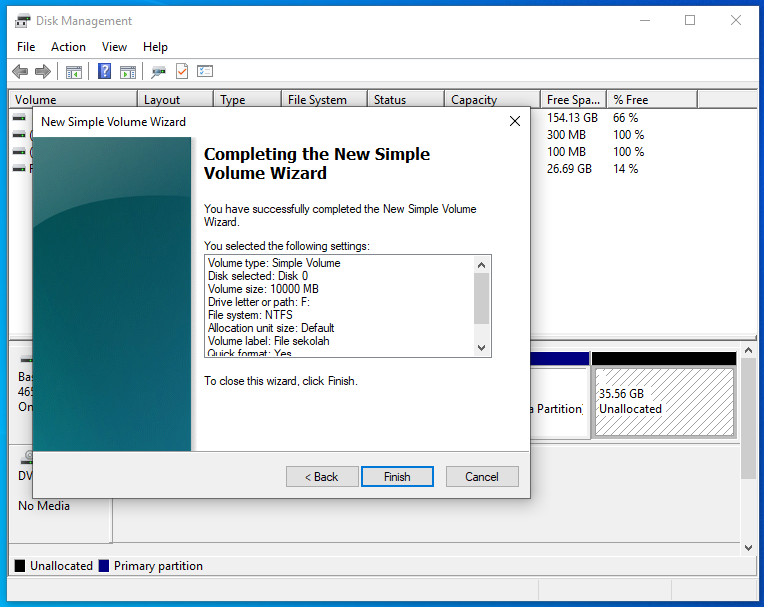Click the Show/Hide Console Tree icon
This screenshot has width=764, height=607.
tap(73, 71)
